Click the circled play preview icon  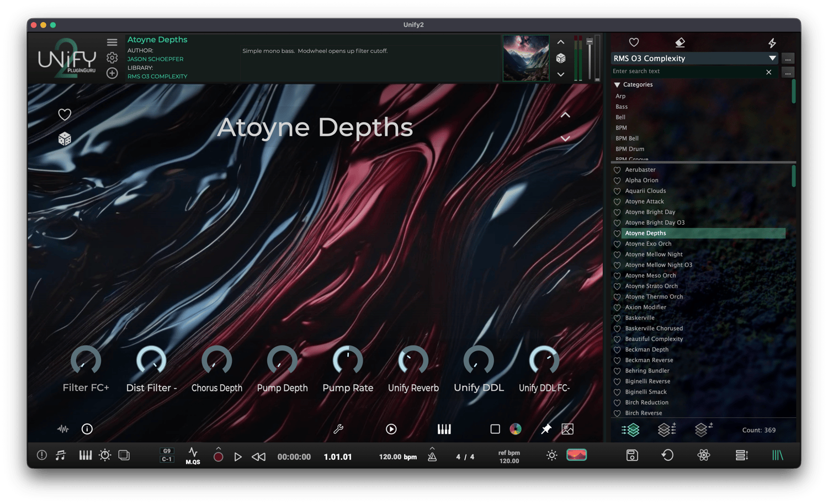click(391, 429)
